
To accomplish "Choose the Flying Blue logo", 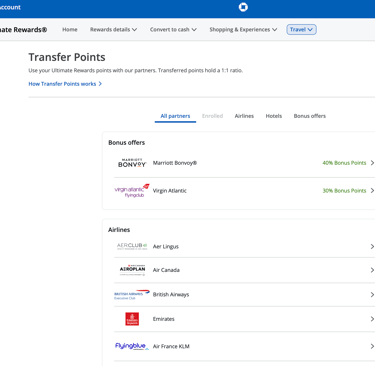I will point(132,346).
